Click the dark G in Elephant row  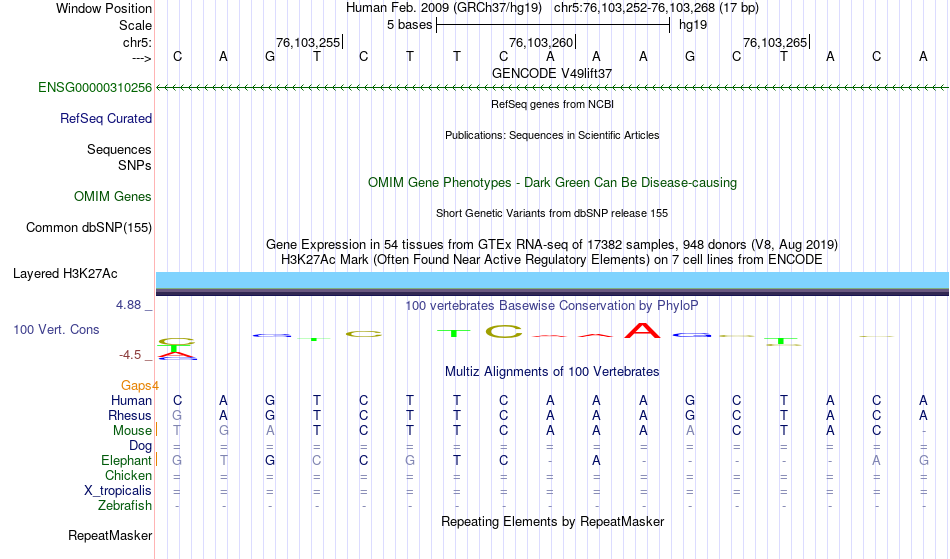click(x=270, y=461)
